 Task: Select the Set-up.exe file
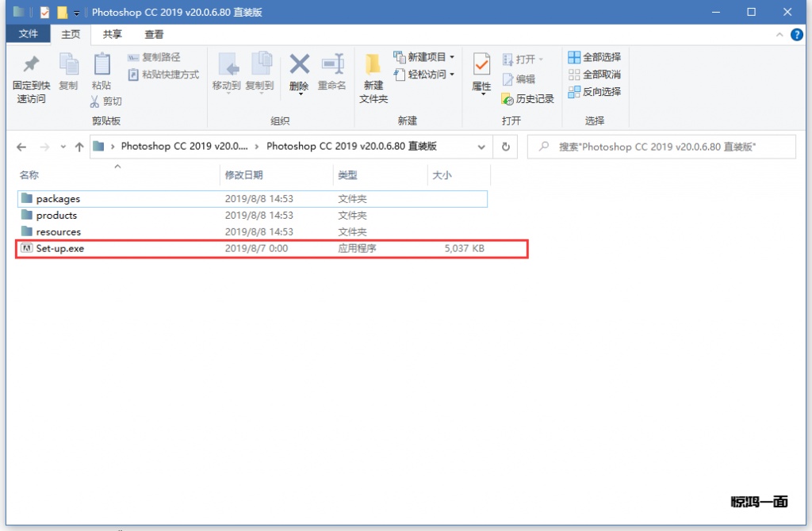60,249
